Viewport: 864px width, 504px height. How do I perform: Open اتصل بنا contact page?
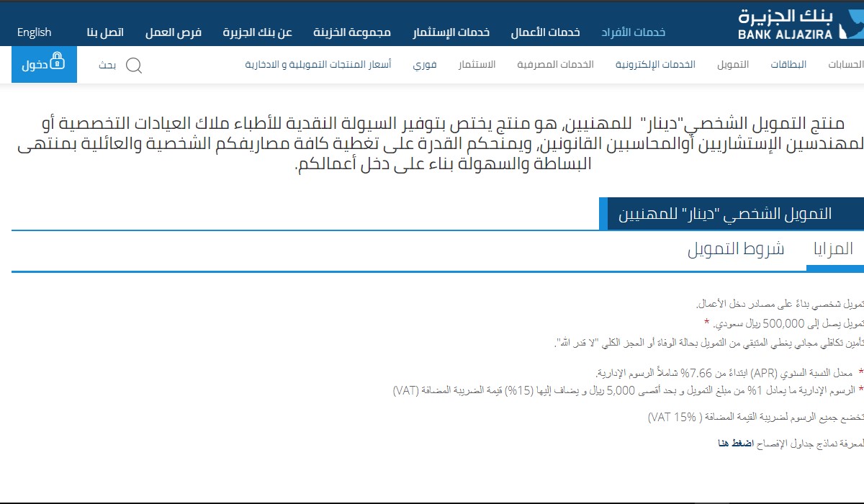[105, 32]
